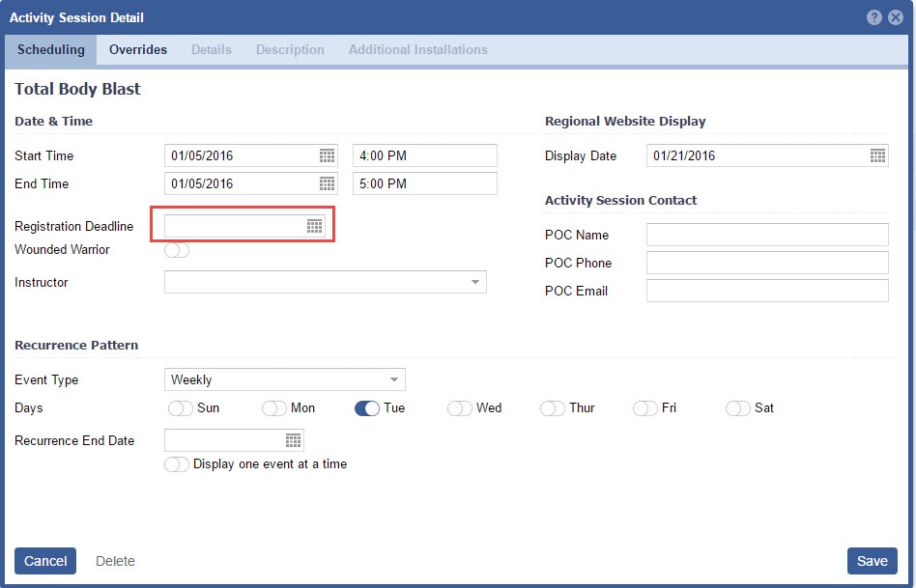This screenshot has height=588, width=916.
Task: Open the Start Time calendar picker
Action: coord(327,155)
